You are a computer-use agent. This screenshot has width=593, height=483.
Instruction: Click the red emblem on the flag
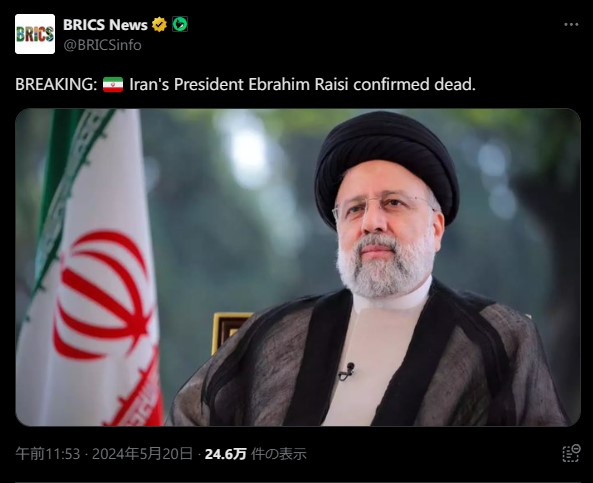pyautogui.click(x=102, y=294)
